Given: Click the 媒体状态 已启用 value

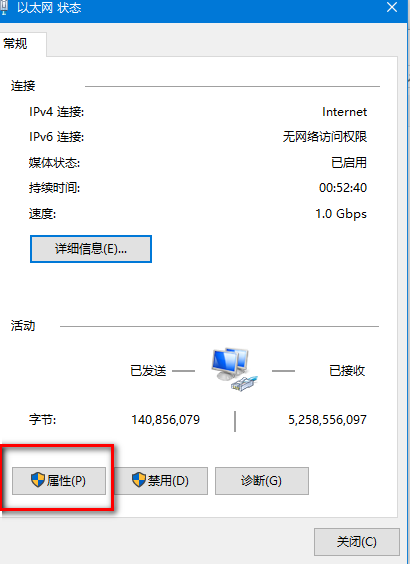Looking at the screenshot, I should (349, 163).
